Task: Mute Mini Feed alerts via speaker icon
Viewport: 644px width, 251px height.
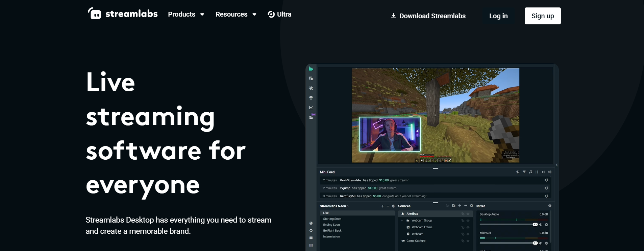Action: [x=549, y=172]
